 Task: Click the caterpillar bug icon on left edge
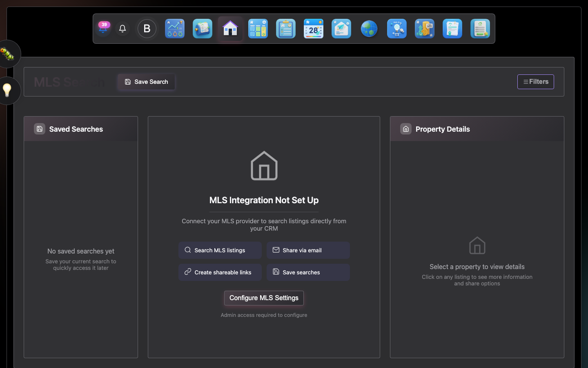[7, 54]
